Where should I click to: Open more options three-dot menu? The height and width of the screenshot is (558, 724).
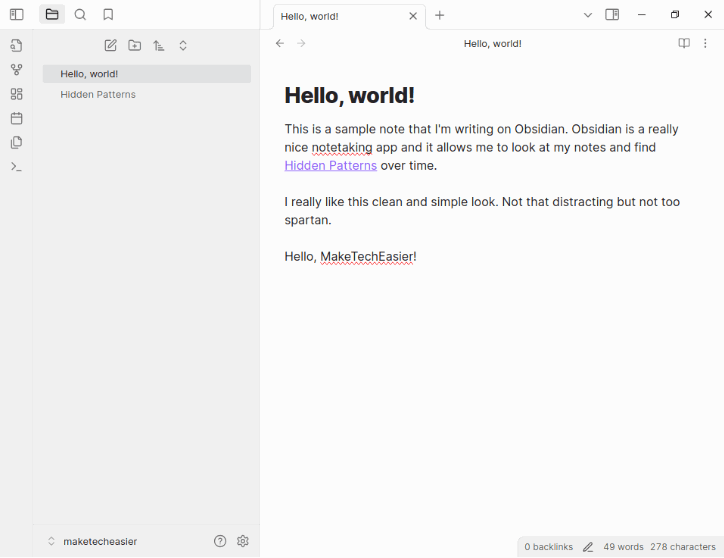[x=705, y=43]
